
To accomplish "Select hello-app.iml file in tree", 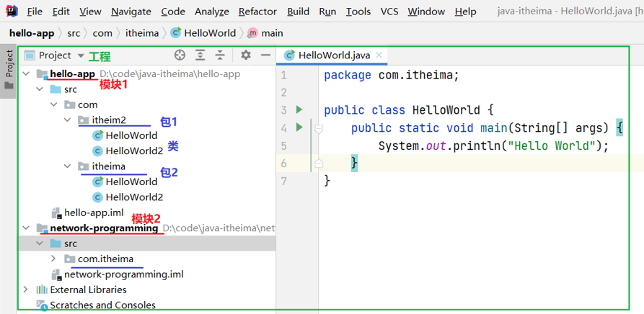I will pyautogui.click(x=94, y=212).
